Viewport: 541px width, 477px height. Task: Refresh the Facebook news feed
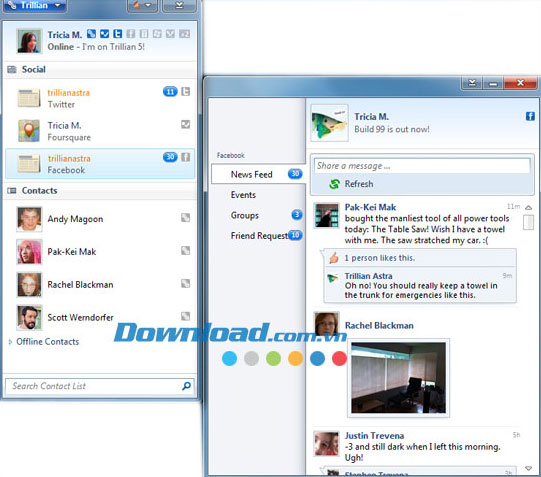[x=351, y=184]
